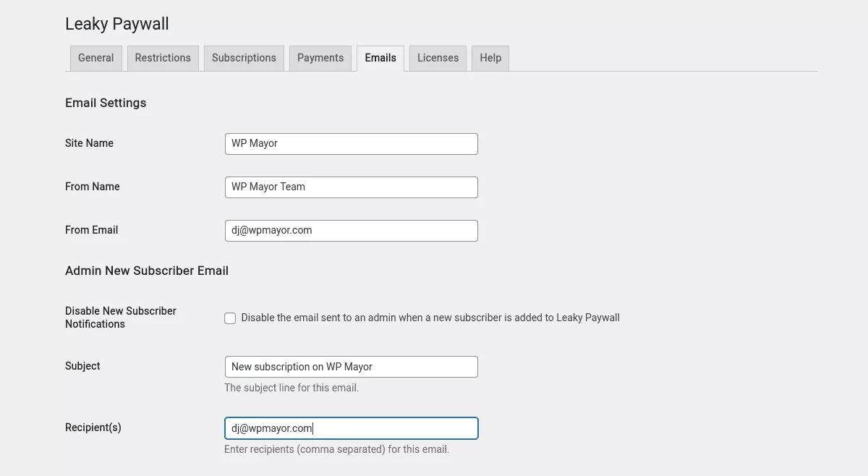Viewport: 868px width, 476px height.
Task: Click the Subject label
Action: tap(82, 366)
